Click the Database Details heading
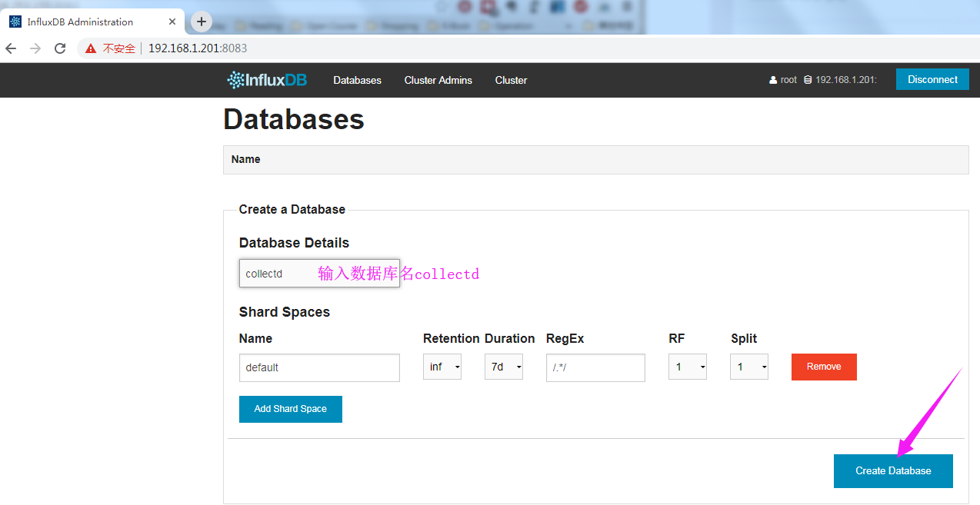The height and width of the screenshot is (505, 980). 294,243
